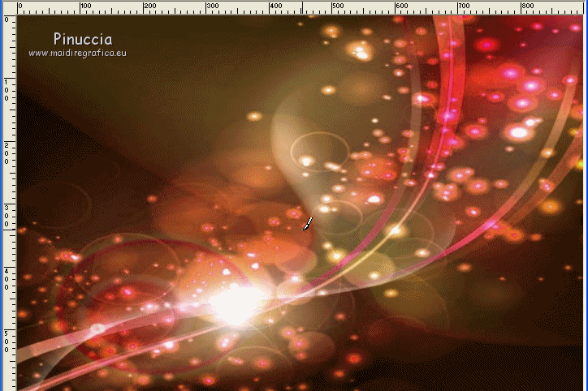Click the 400 mark on the horizontal ruler
The image size is (588, 391).
(x=276, y=6)
